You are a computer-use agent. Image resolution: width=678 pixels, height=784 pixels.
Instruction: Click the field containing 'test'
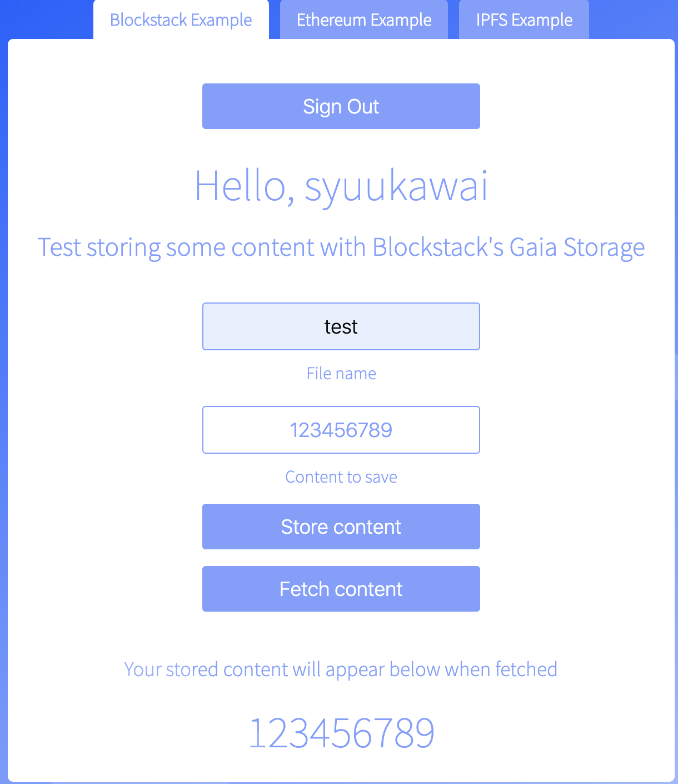click(x=341, y=326)
